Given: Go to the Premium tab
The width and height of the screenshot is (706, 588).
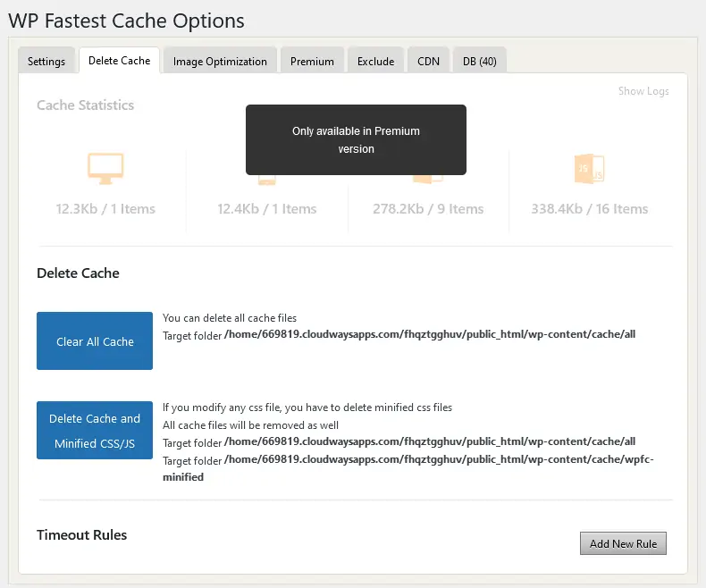Looking at the screenshot, I should point(312,62).
